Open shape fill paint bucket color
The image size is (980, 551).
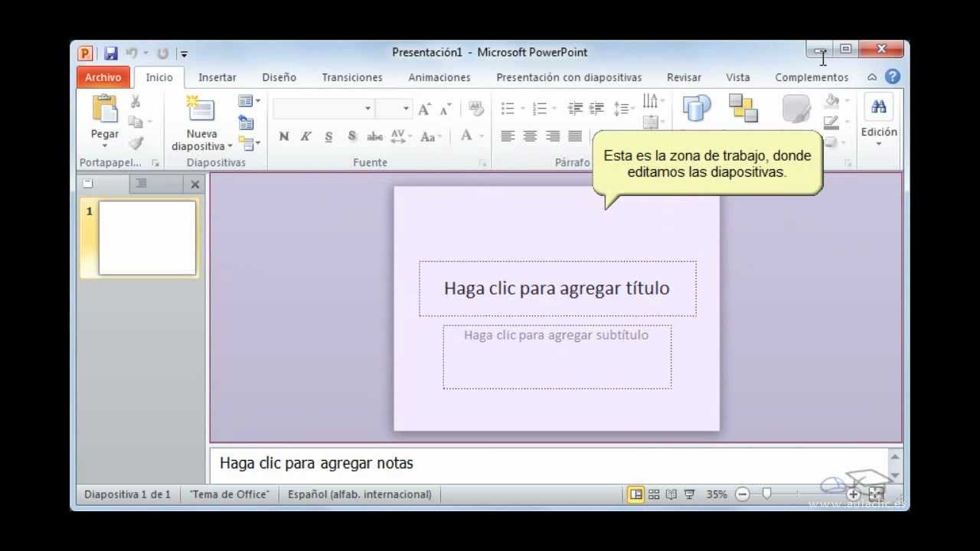tap(832, 101)
